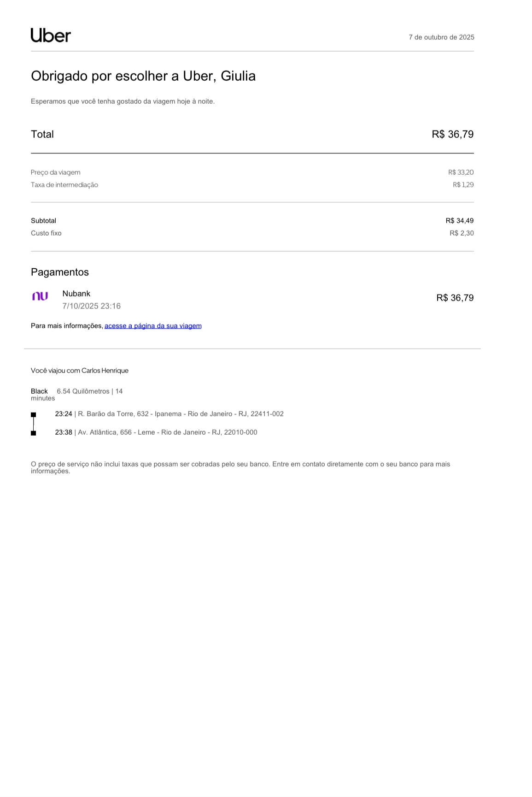Click the purple Nubank logo icon

click(x=40, y=296)
